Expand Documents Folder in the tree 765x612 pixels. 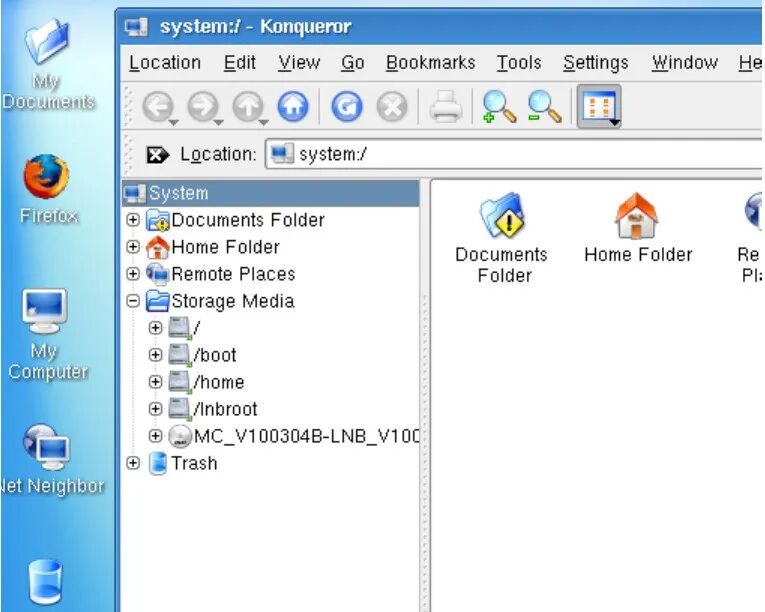(133, 220)
